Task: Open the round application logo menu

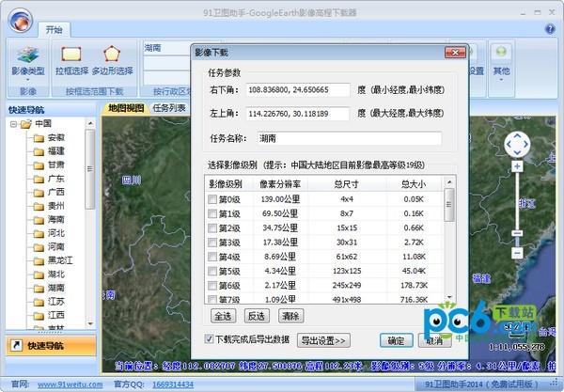Action: pos(21,20)
